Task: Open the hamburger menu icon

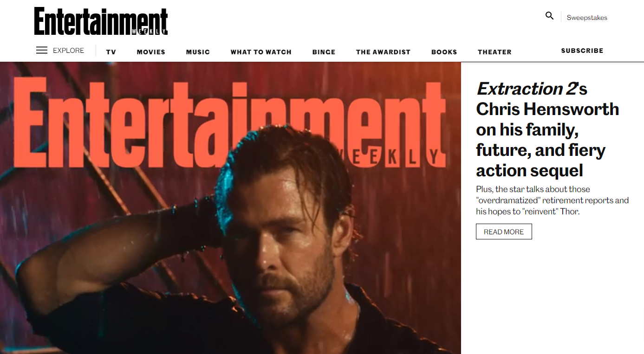Action: click(x=42, y=50)
